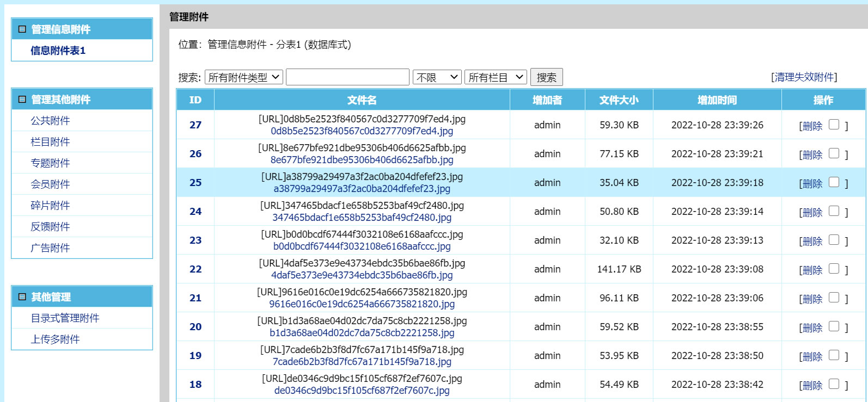Image resolution: width=868 pixels, height=402 pixels.
Task: Open 目录式管理附件 link
Action: (65, 318)
